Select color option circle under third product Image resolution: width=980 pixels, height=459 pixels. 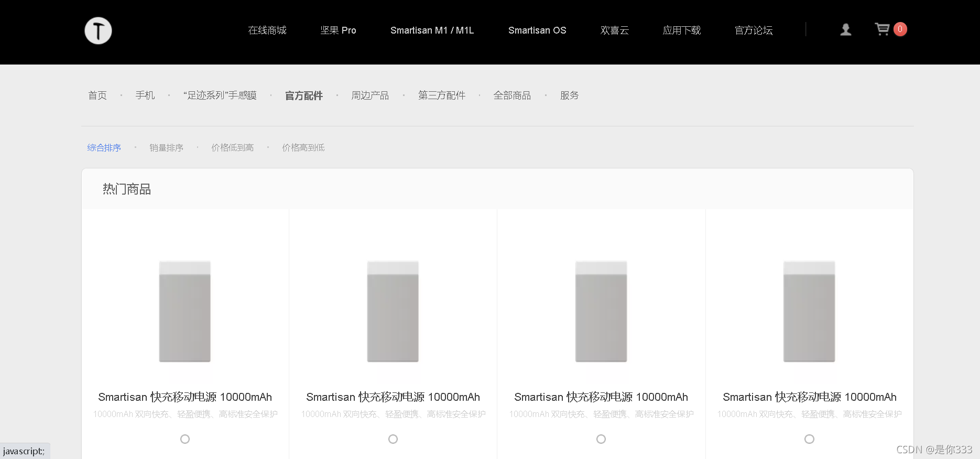[x=601, y=439]
